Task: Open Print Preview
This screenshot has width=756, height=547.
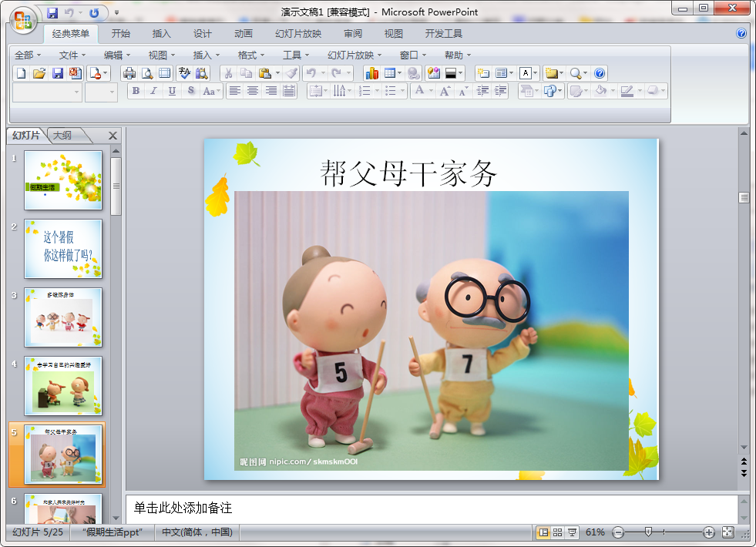Action: (x=147, y=73)
